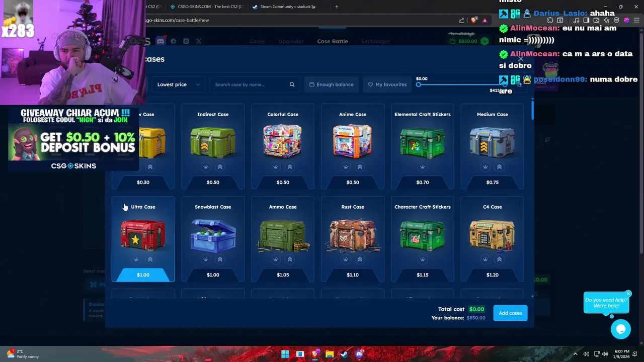
Task: Click the price range slider minimum handle
Action: 418,84
